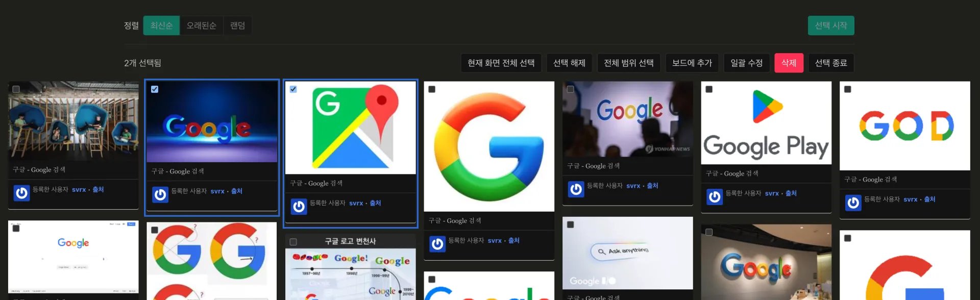
Task: Click the '2개 선택됨' selection count text
Action: pyautogui.click(x=142, y=63)
